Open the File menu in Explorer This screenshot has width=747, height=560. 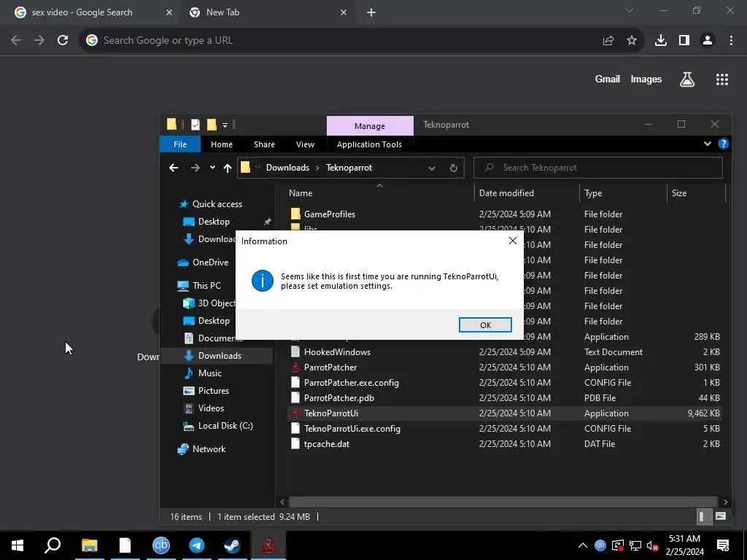(x=180, y=144)
